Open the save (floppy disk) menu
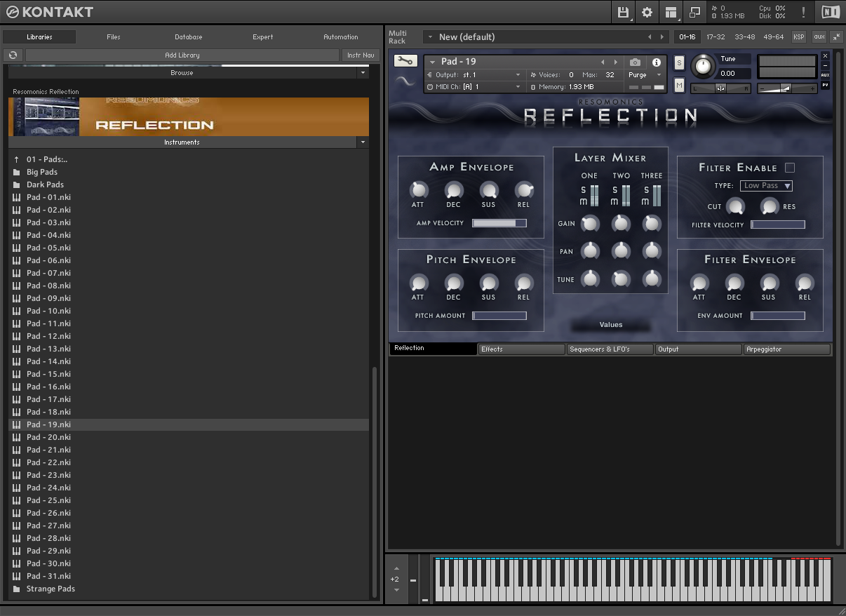 pyautogui.click(x=623, y=12)
